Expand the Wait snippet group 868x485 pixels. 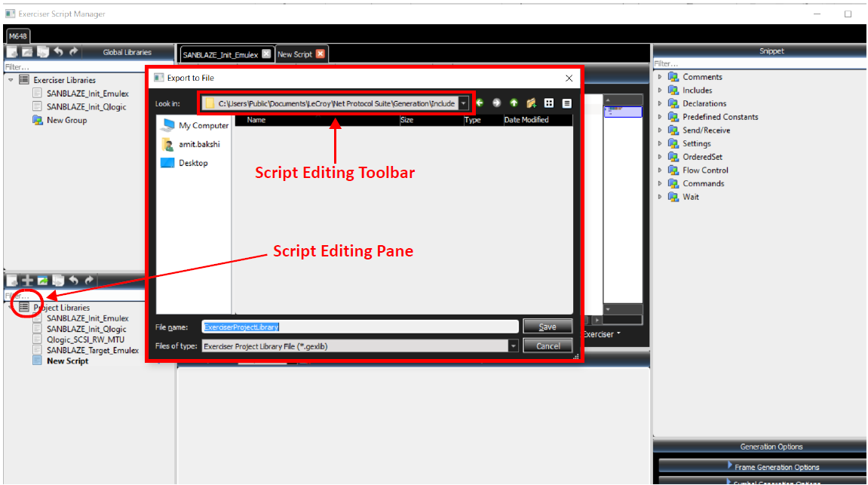pos(660,197)
